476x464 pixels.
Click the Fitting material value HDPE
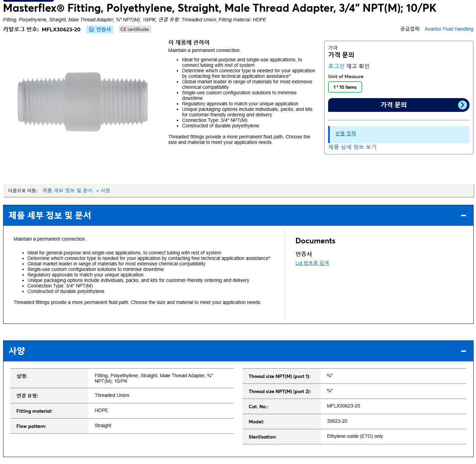(101, 410)
